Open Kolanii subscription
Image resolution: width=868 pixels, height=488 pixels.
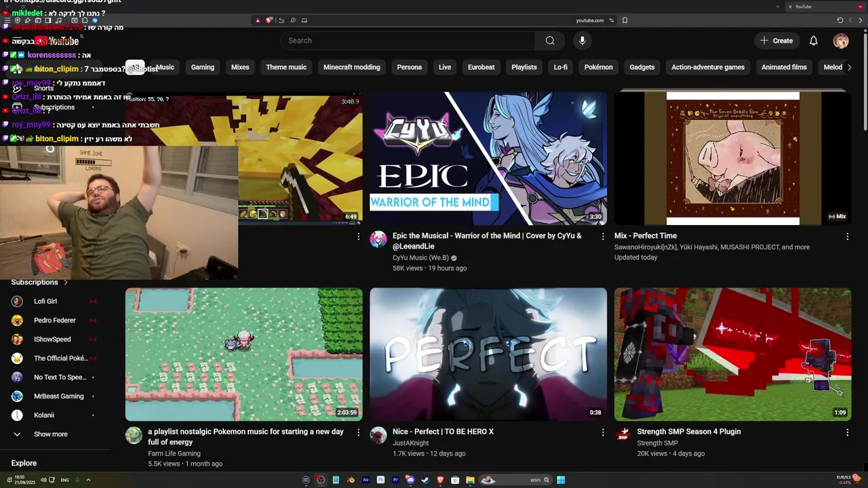[54, 415]
